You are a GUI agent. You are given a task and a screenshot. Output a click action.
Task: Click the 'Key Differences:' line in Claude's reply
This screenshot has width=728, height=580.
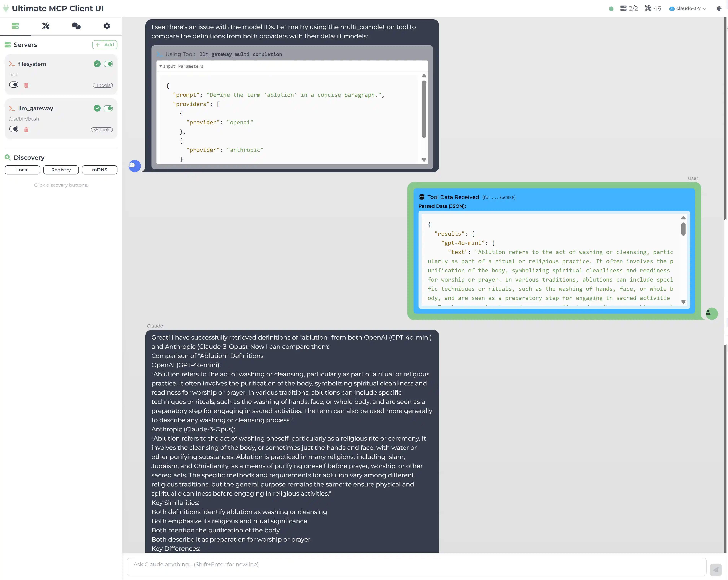point(176,549)
